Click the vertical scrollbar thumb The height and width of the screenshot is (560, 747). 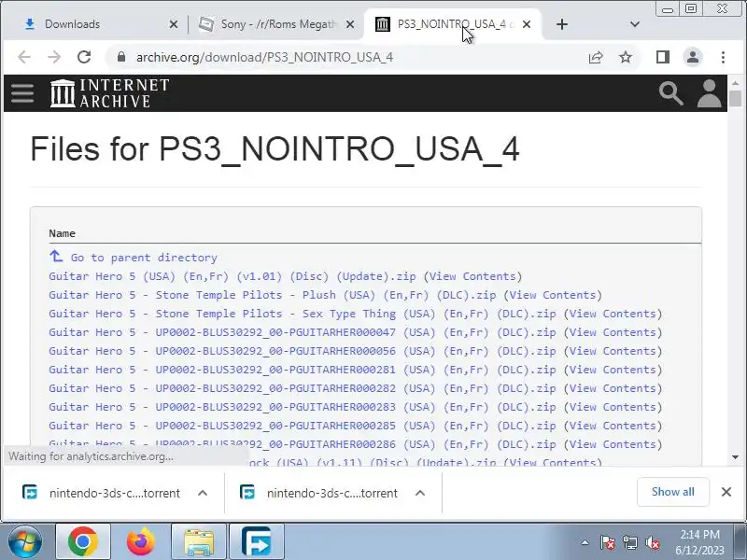coord(736,99)
